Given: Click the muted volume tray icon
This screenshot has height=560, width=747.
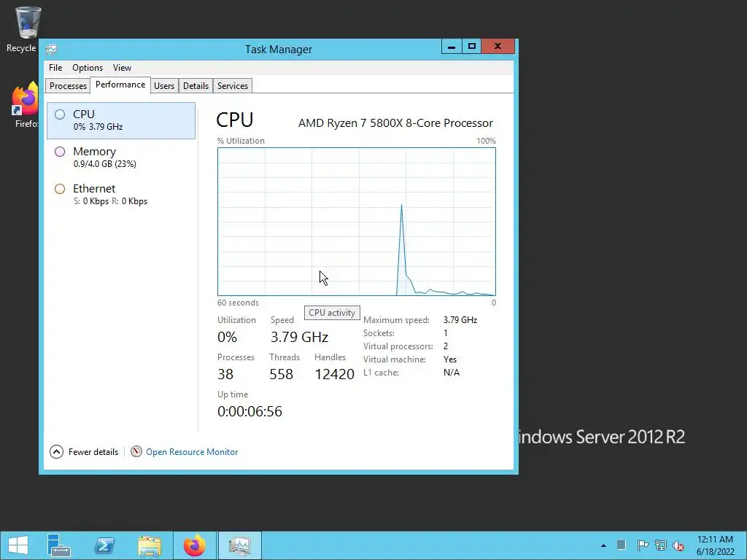Looking at the screenshot, I should coord(678,545).
